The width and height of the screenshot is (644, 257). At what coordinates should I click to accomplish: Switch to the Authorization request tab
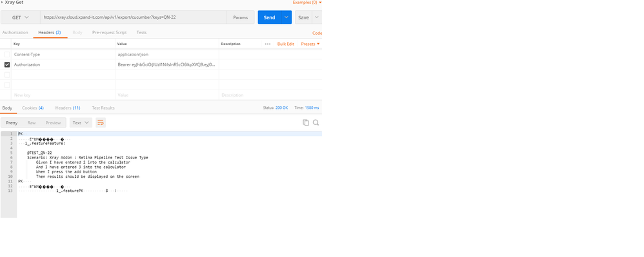coord(15,32)
